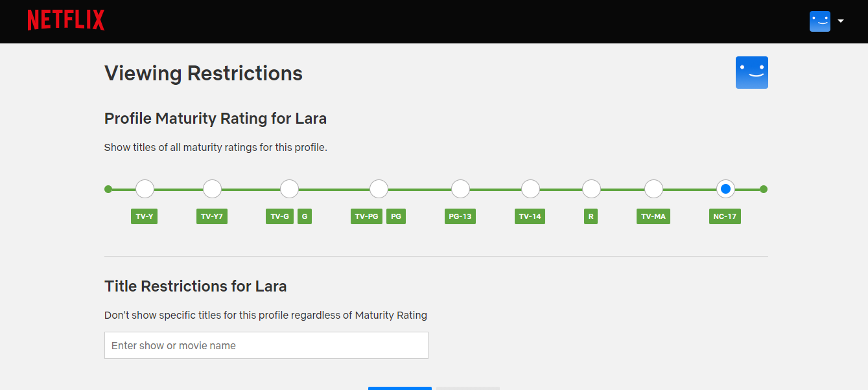Click the PG-13 green badge label
Screen dimensions: 868x390
point(460,216)
